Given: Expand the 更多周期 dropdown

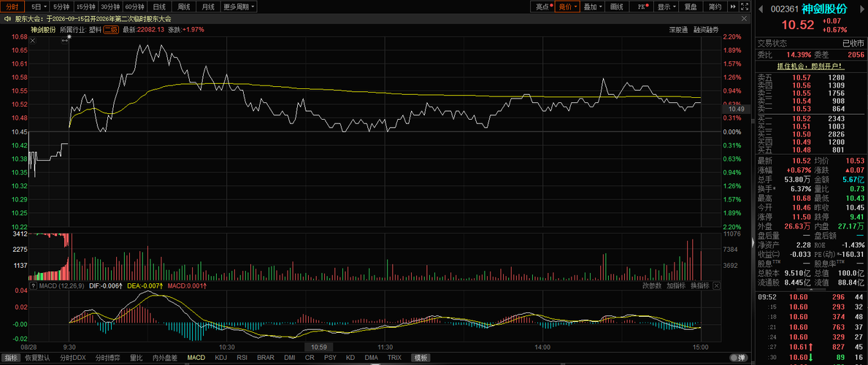Looking at the screenshot, I should point(239,7).
